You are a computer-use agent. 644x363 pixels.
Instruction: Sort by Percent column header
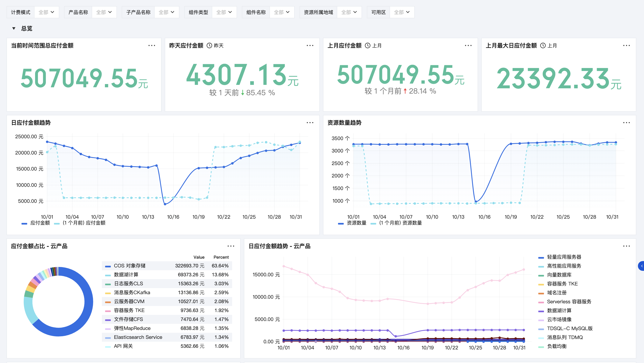coord(221,257)
